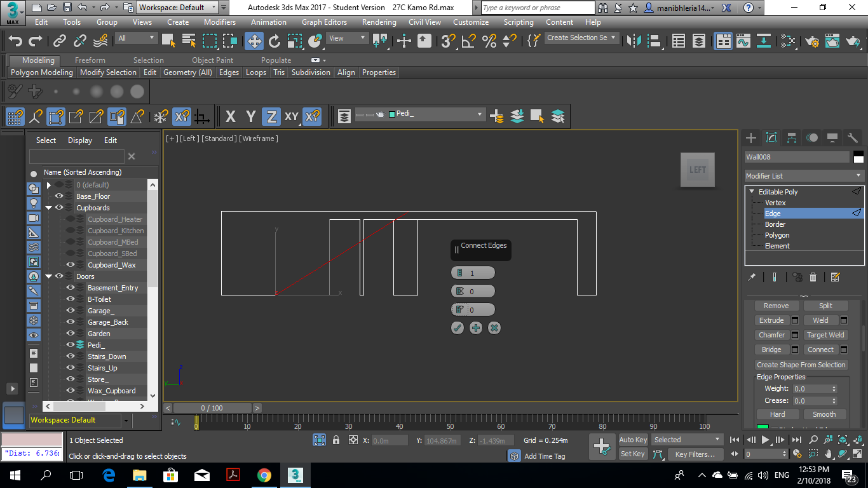
Task: Open the Modifier List dropdown
Action: (x=804, y=176)
